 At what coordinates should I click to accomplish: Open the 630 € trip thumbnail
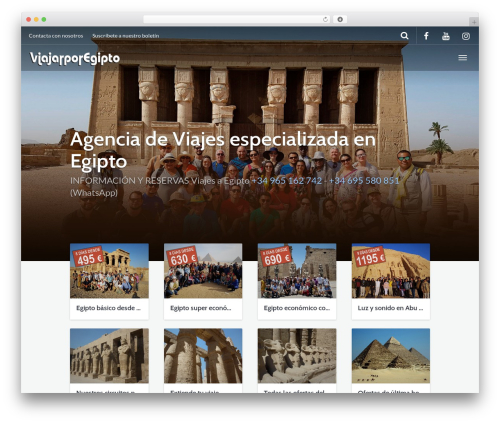[203, 271]
